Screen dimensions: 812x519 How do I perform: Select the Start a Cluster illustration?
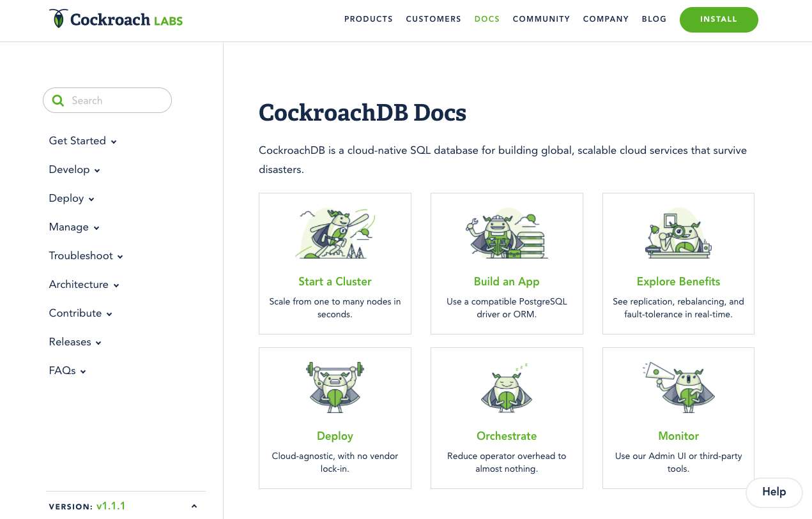tap(335, 232)
